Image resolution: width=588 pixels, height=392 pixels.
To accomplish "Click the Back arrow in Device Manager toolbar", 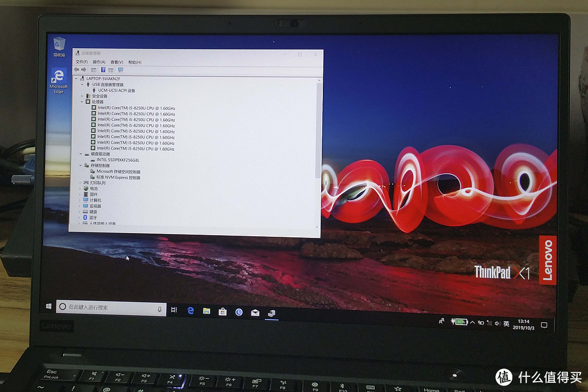I will (x=77, y=70).
